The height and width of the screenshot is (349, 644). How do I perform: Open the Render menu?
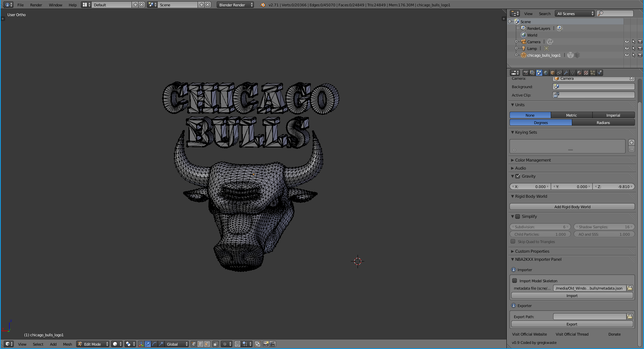coord(36,5)
